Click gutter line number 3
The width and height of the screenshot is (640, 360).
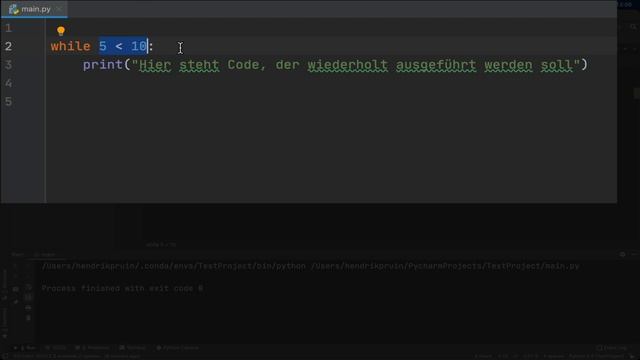[9, 64]
